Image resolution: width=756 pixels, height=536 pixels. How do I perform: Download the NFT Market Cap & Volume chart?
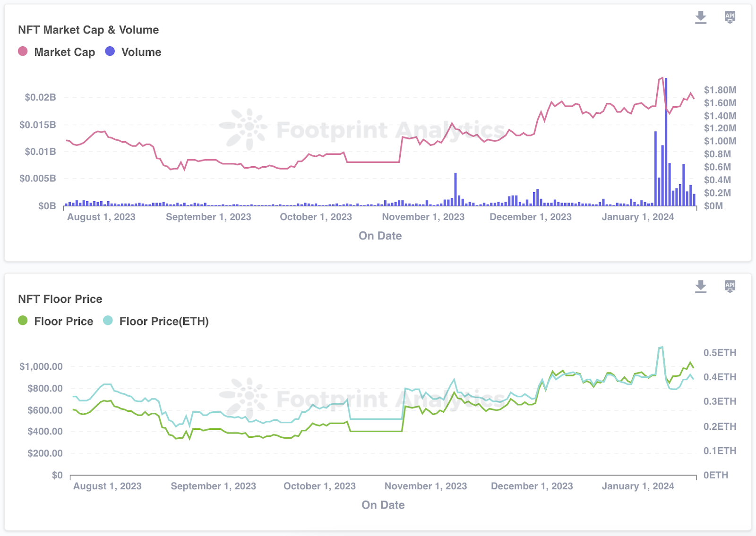coord(701,17)
